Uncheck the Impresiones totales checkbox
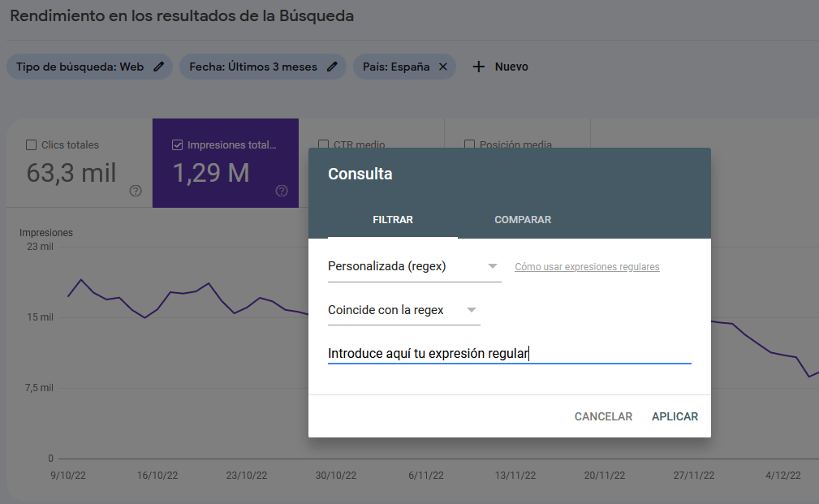 (x=178, y=145)
